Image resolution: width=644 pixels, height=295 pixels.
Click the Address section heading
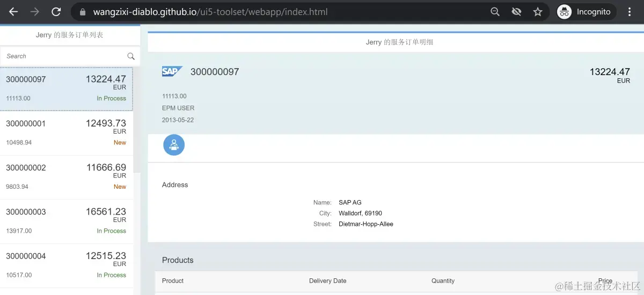coord(175,185)
